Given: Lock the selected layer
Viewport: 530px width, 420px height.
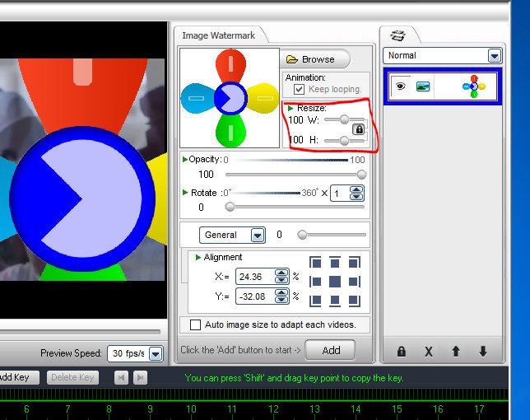Looking at the screenshot, I should [402, 352].
